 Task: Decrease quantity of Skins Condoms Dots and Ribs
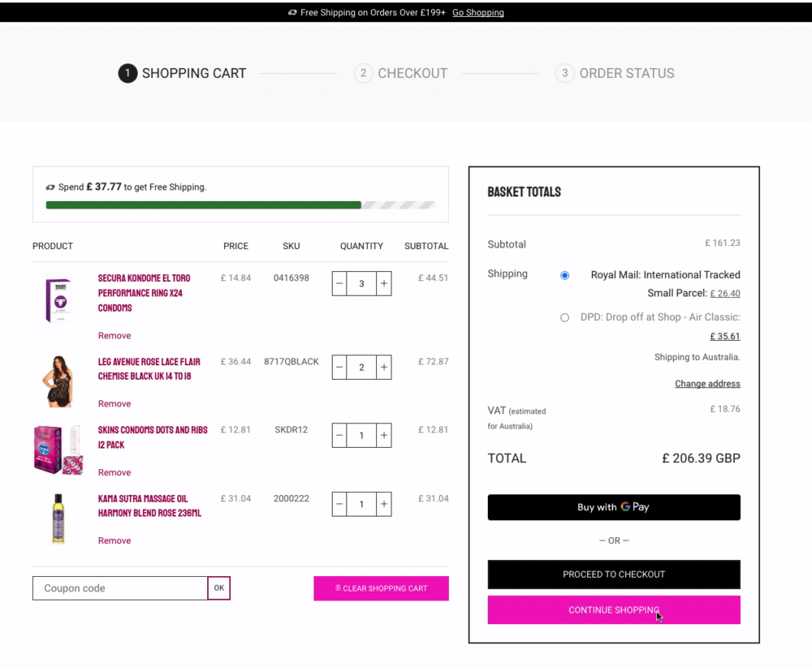point(339,436)
